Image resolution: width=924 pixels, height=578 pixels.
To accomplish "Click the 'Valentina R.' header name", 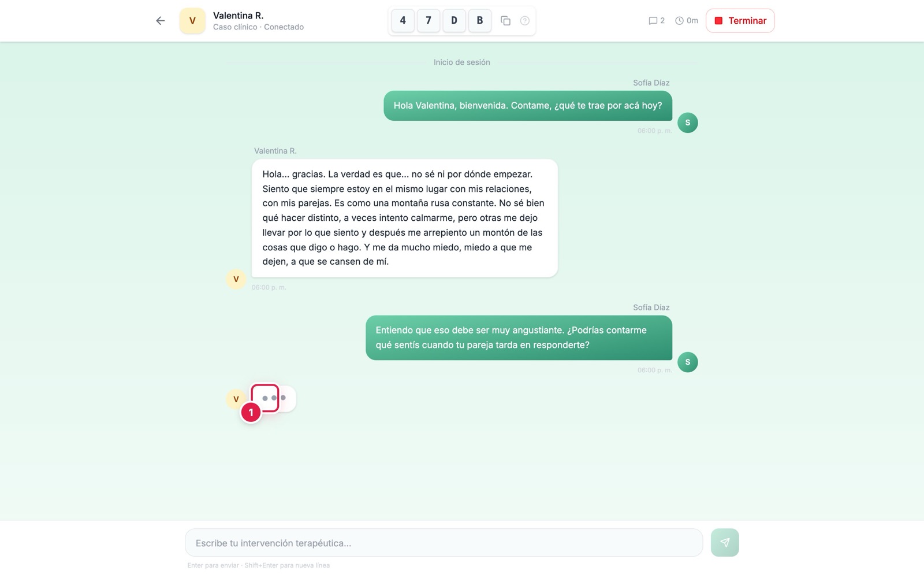I will pos(238,16).
